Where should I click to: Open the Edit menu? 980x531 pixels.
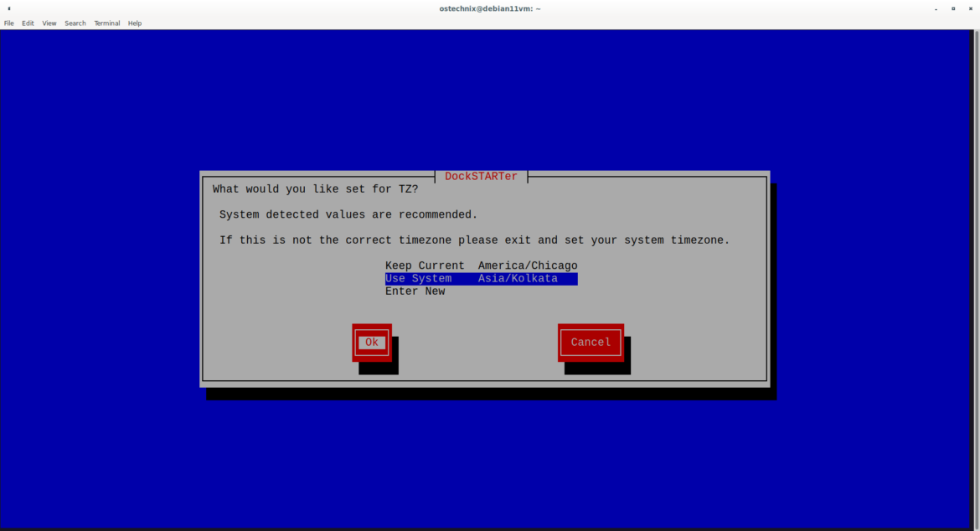pos(28,23)
